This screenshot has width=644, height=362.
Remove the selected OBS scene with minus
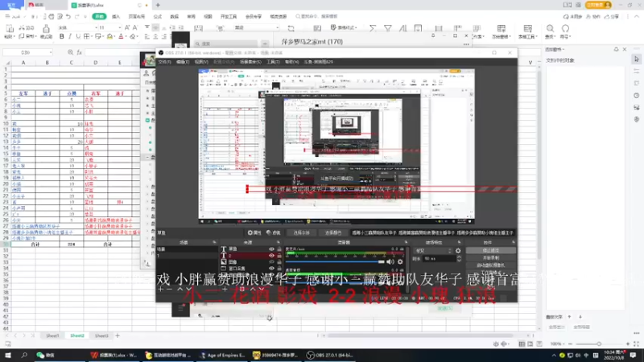(169, 289)
